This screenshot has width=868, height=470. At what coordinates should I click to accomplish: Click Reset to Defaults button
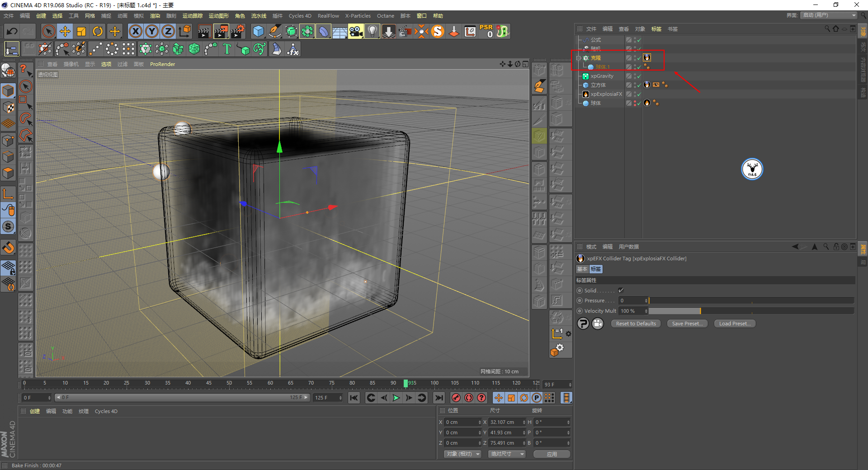tap(636, 324)
